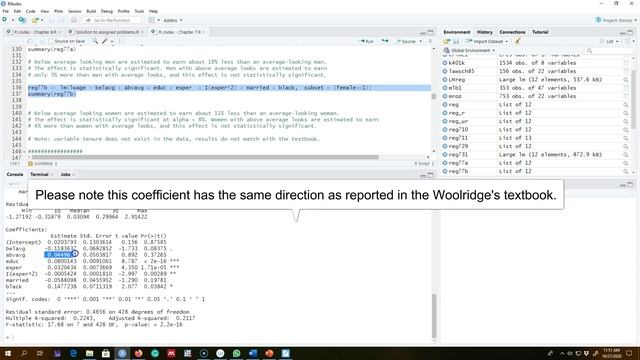Screen dimensions: 640x360
Task: Open the New File dropdown arrow
Action: (12, 20)
